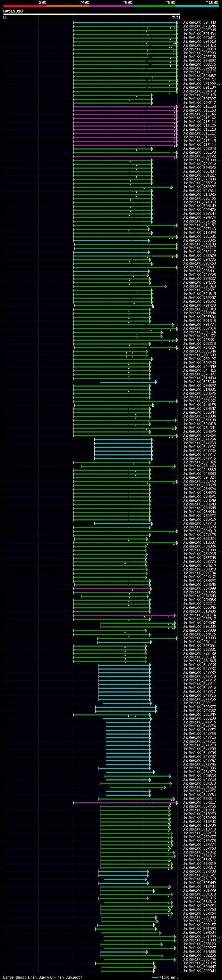Select label UniRef100_A7PTY7
Image resolution: width=222 pixels, height=980 pixels.
click(199, 948)
